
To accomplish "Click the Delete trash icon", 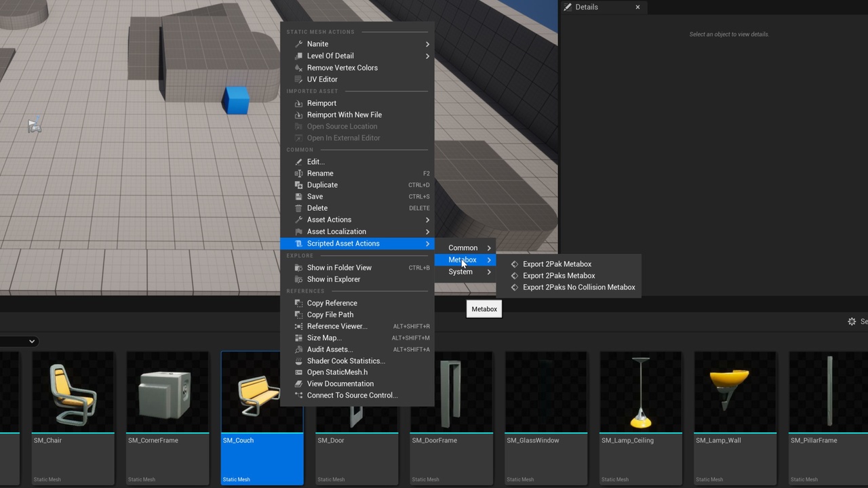I will click(x=298, y=208).
